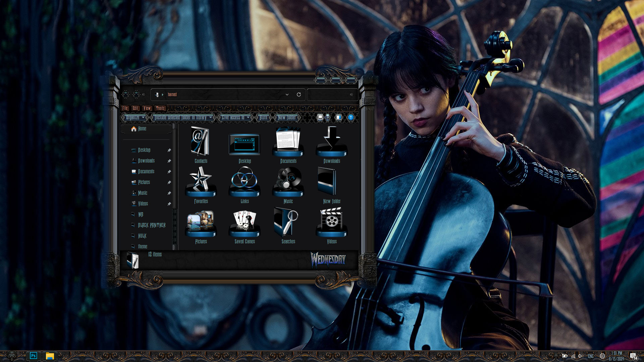Click the Burn button

[263, 117]
